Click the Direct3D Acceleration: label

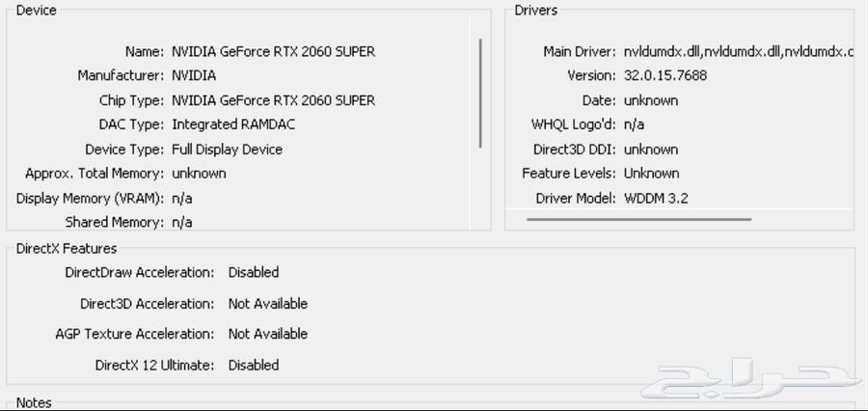tap(148, 304)
